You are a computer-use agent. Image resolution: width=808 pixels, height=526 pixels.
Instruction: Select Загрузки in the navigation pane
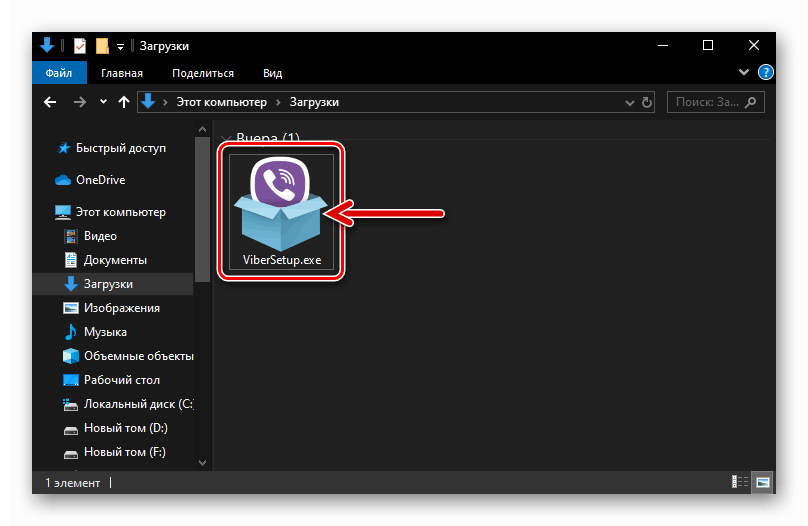click(x=113, y=284)
